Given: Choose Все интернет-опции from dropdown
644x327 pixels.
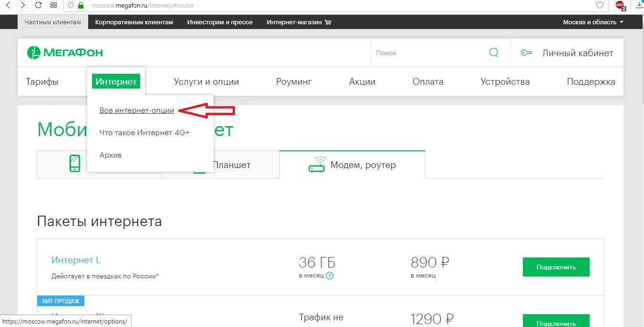Looking at the screenshot, I should coord(136,110).
